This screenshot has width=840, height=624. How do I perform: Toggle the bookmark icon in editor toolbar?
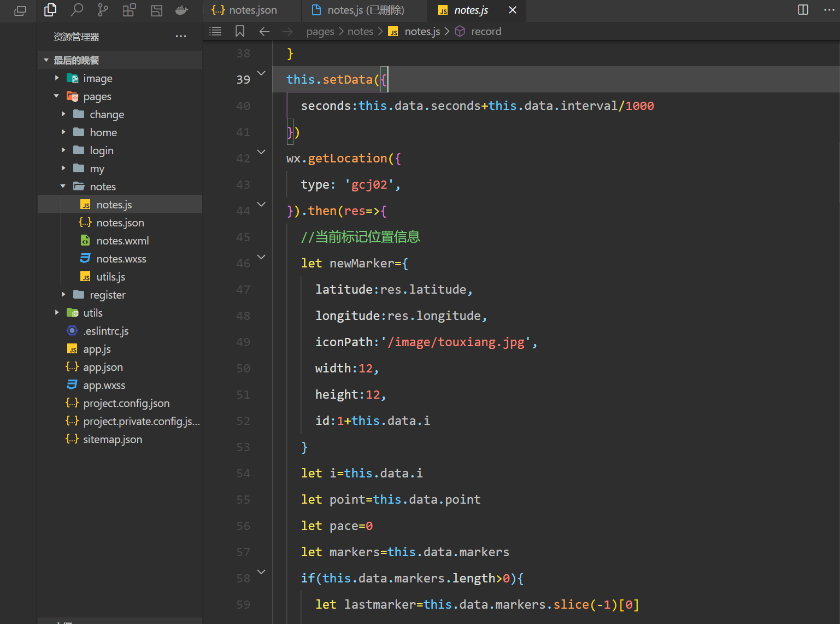(x=239, y=31)
